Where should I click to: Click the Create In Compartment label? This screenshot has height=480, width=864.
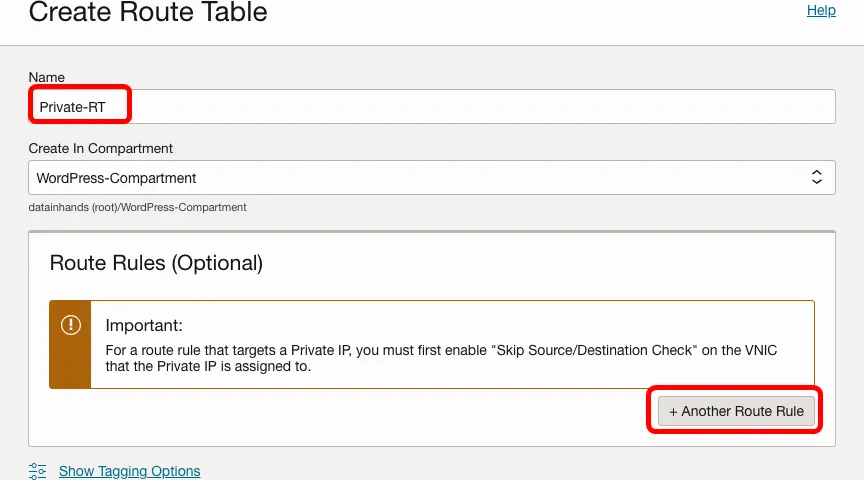click(100, 148)
